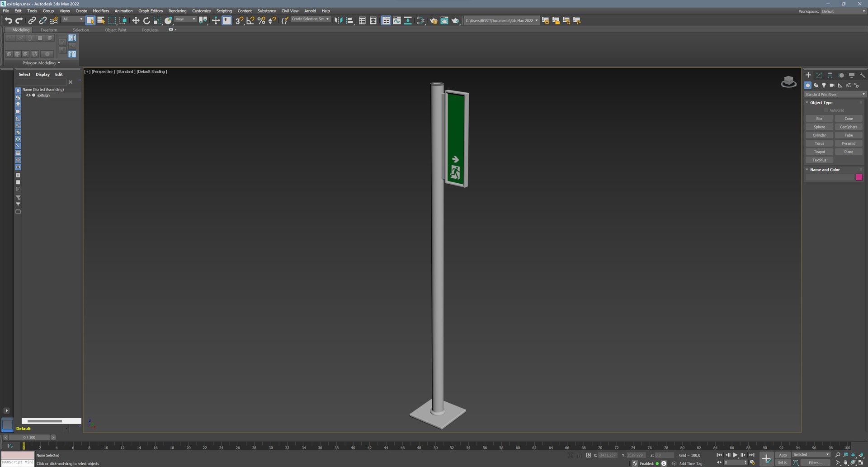Open the Motion panel tab

coord(841,75)
